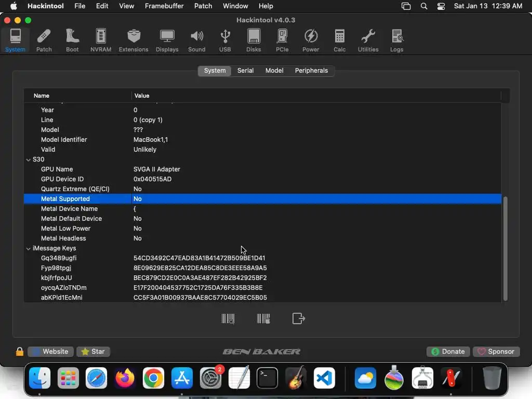Open the Patch toolbar section
The width and height of the screenshot is (532, 399).
pyautogui.click(x=44, y=41)
